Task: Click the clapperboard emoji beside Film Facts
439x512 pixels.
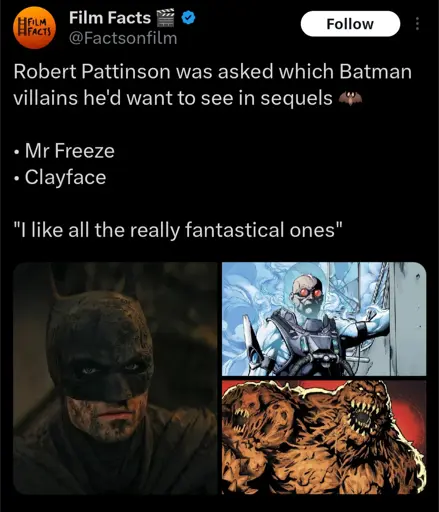Action: click(165, 18)
